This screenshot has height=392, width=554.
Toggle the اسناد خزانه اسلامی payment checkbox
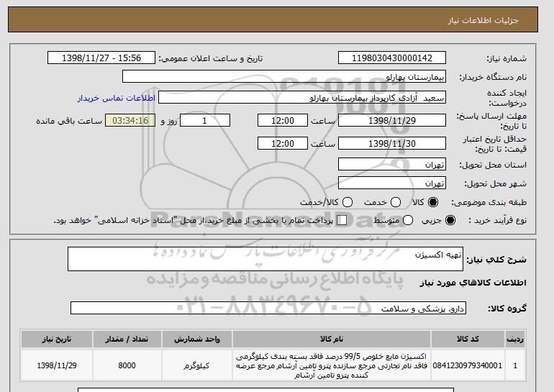[342, 220]
